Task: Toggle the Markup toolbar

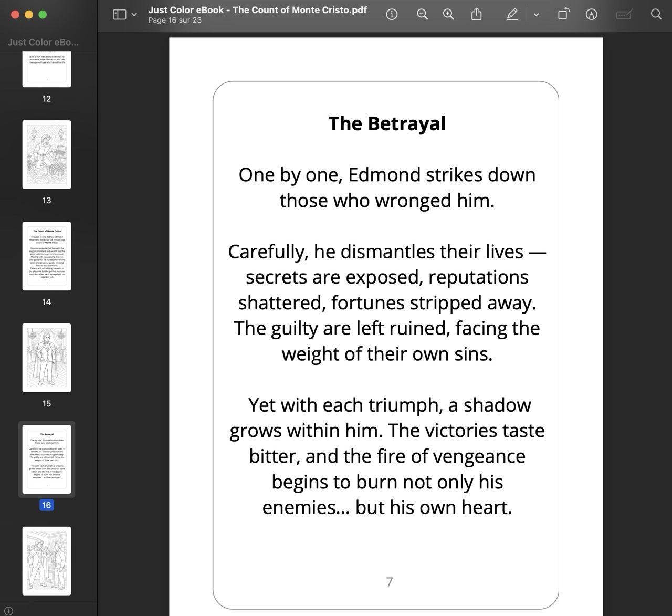Action: [x=591, y=15]
